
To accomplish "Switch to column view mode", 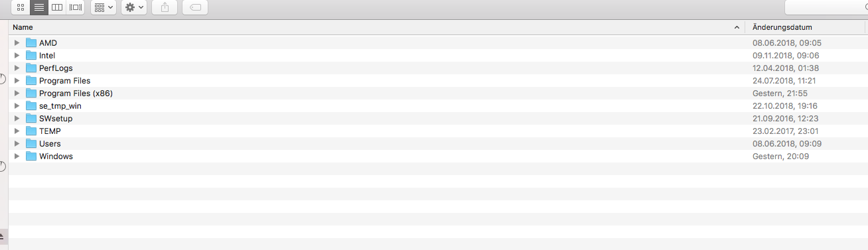I will click(57, 7).
